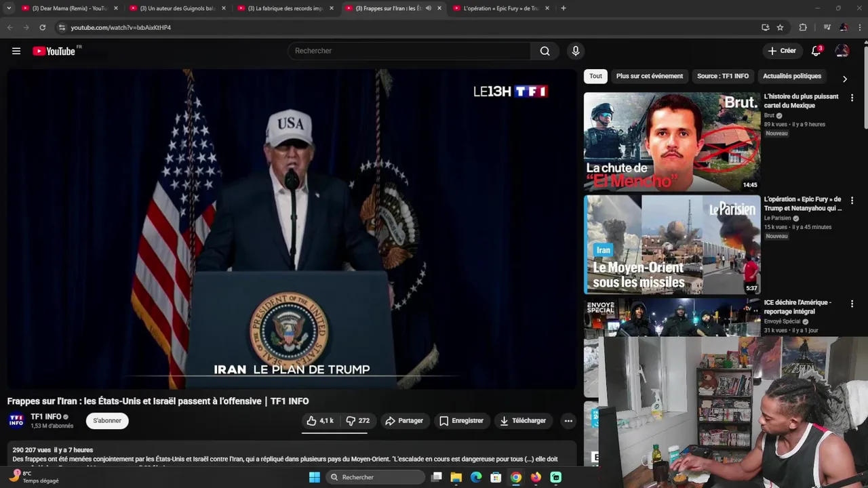Screen dimensions: 868x488
Task: Open Chrome tab search dropdown arrow
Action: tap(9, 8)
